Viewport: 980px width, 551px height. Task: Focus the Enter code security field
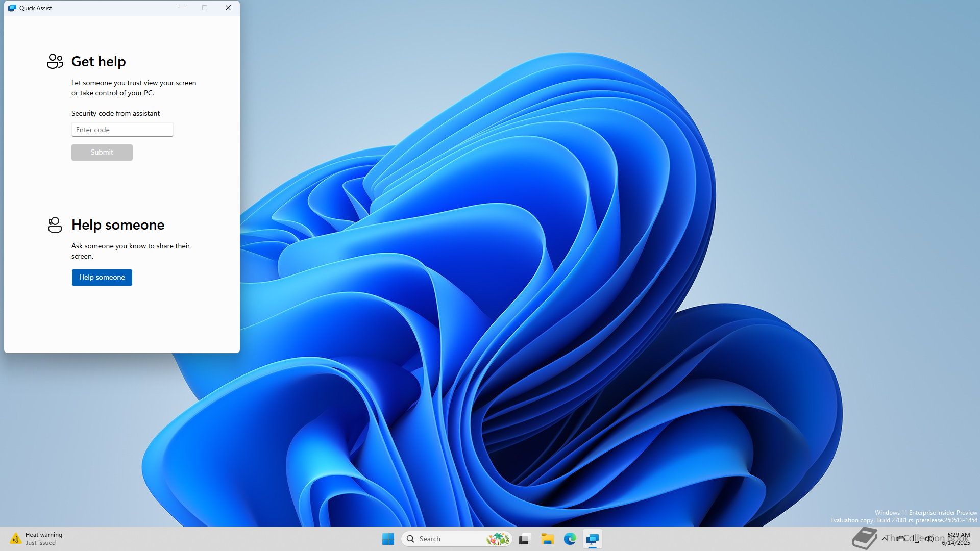tap(122, 130)
